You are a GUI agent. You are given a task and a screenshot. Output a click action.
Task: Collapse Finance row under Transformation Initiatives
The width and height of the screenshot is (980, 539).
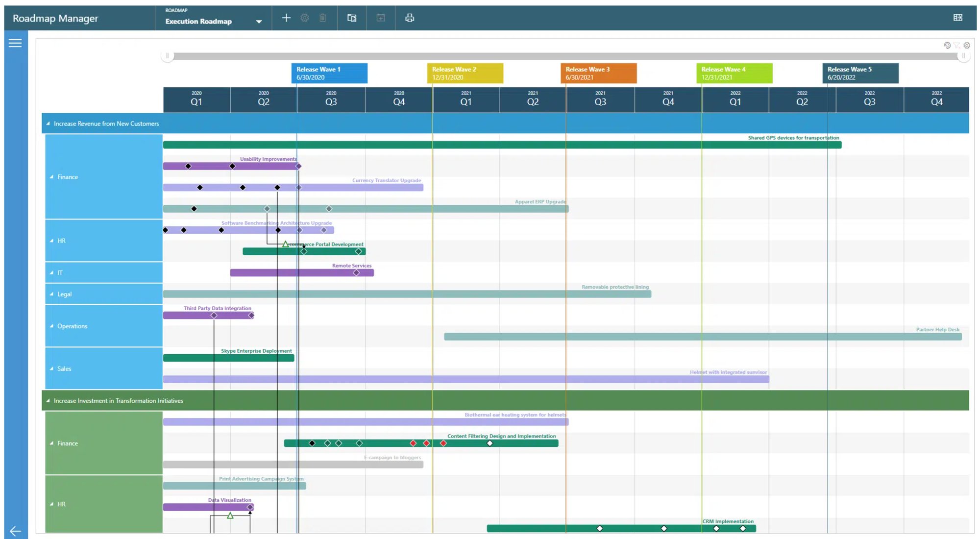coord(51,443)
